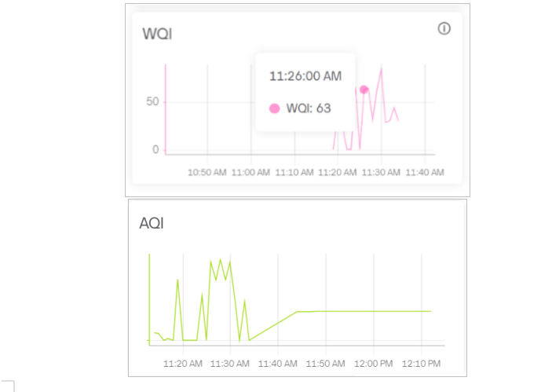Click 11:50 AM label on AQI axis

click(326, 364)
